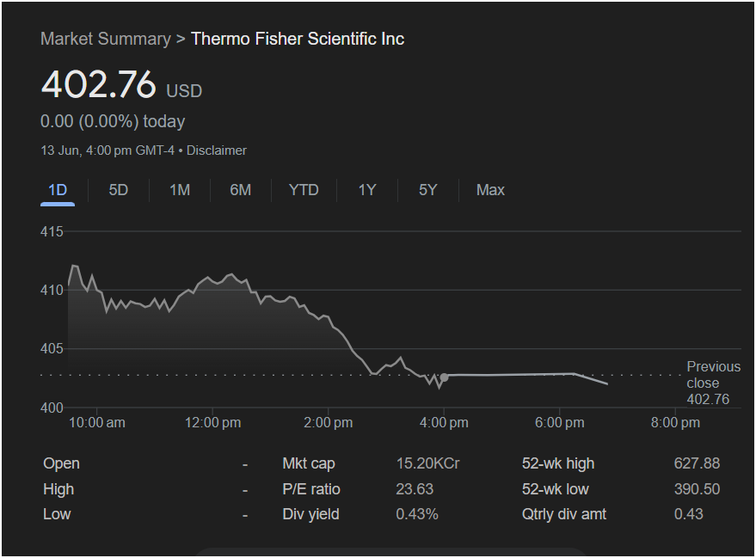Show the 6M price chart
The height and width of the screenshot is (558, 756).
click(x=241, y=190)
